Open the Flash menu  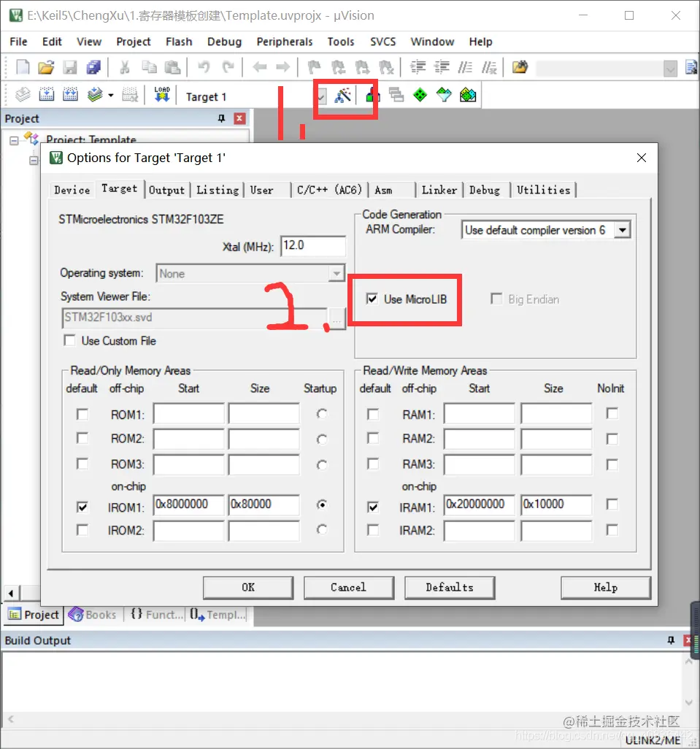tap(179, 42)
